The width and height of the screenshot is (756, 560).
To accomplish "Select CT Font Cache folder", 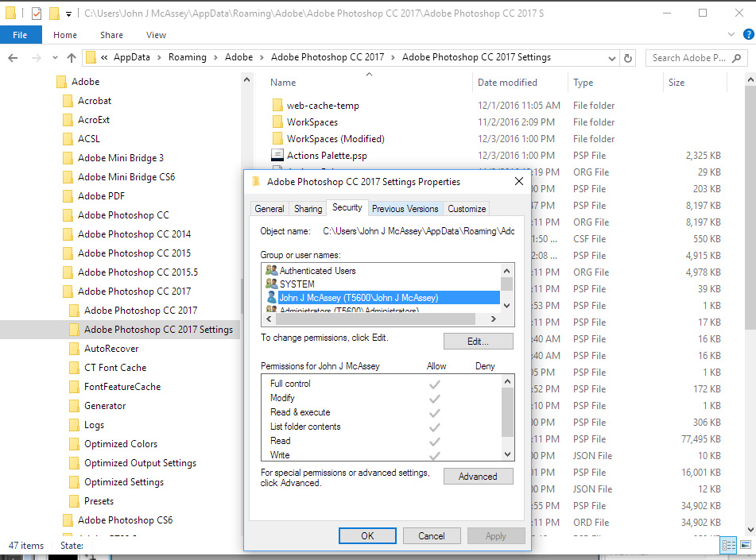I will pyautogui.click(x=115, y=368).
